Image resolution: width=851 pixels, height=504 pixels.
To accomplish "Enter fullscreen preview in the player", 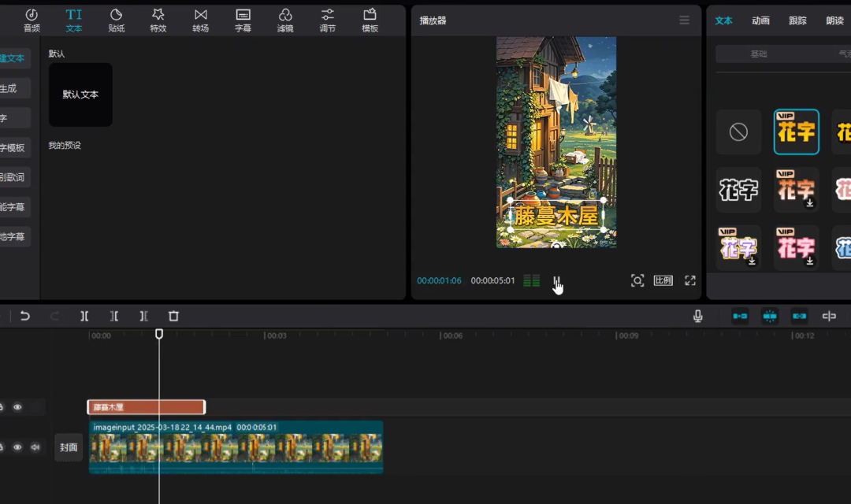I will pyautogui.click(x=690, y=280).
